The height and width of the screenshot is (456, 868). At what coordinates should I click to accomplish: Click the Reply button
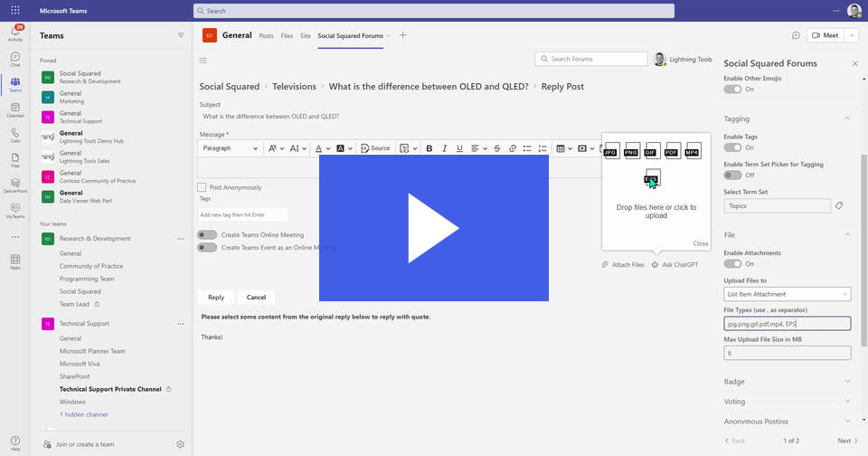coord(216,298)
